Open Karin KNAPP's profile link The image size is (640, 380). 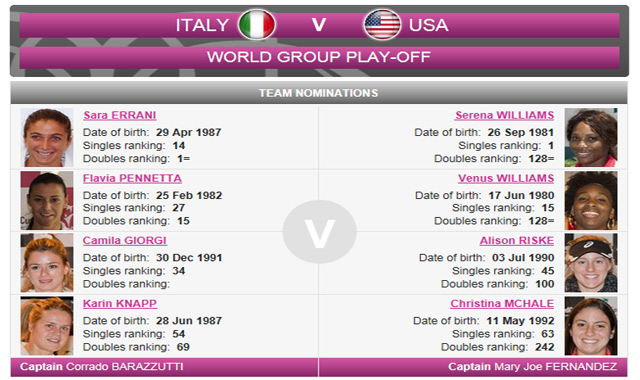coord(120,303)
